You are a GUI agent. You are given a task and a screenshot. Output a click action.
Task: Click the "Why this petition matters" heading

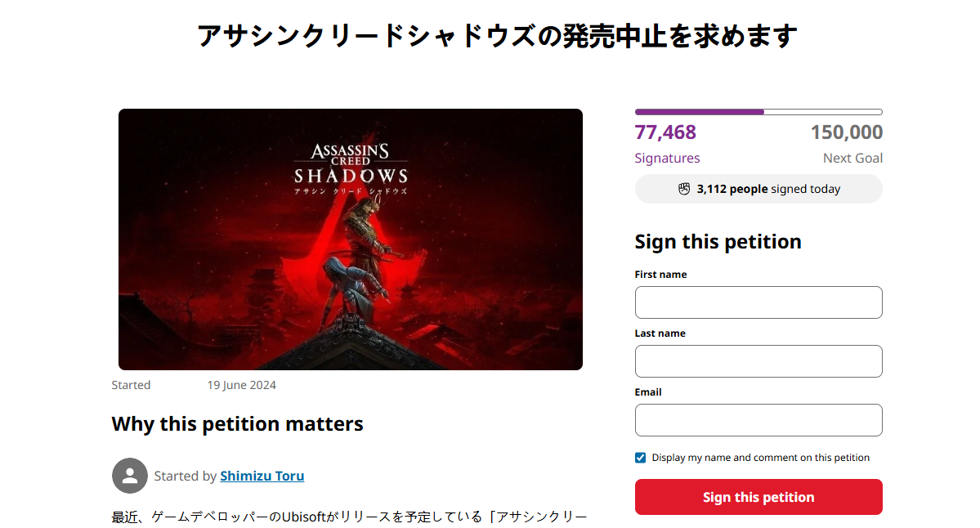[x=237, y=424]
